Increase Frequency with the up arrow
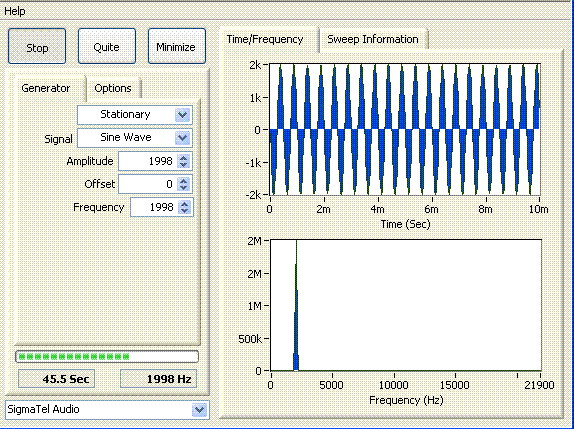 point(184,204)
